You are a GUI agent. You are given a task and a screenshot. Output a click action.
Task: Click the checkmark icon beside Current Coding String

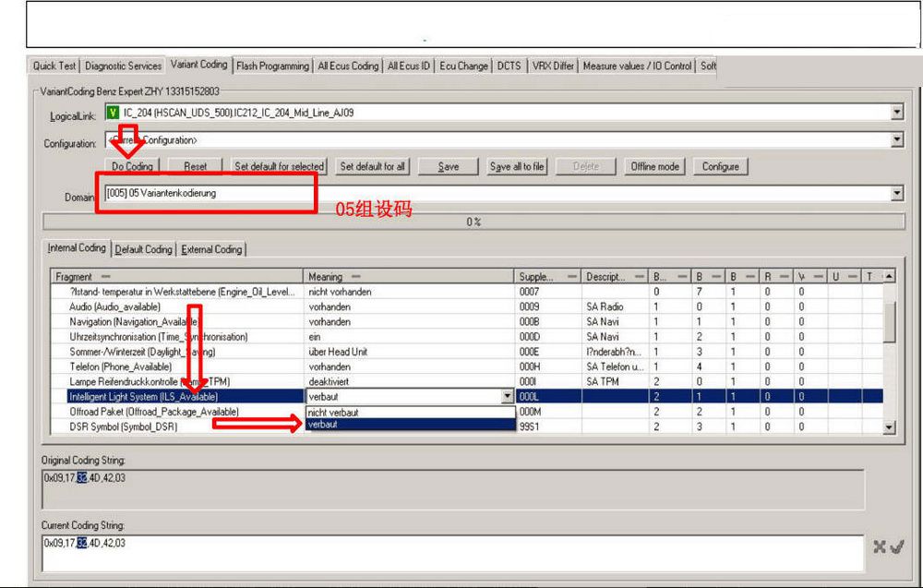pos(895,547)
